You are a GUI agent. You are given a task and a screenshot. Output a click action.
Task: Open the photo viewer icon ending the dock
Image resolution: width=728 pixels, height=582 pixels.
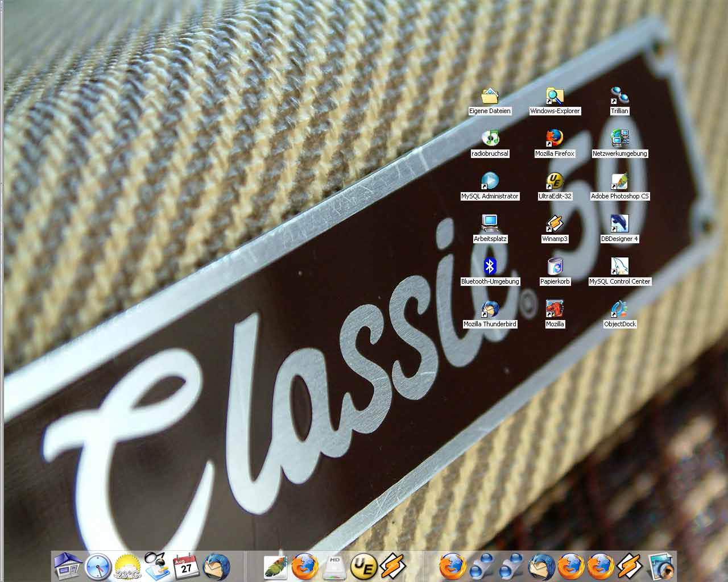[x=661, y=566]
